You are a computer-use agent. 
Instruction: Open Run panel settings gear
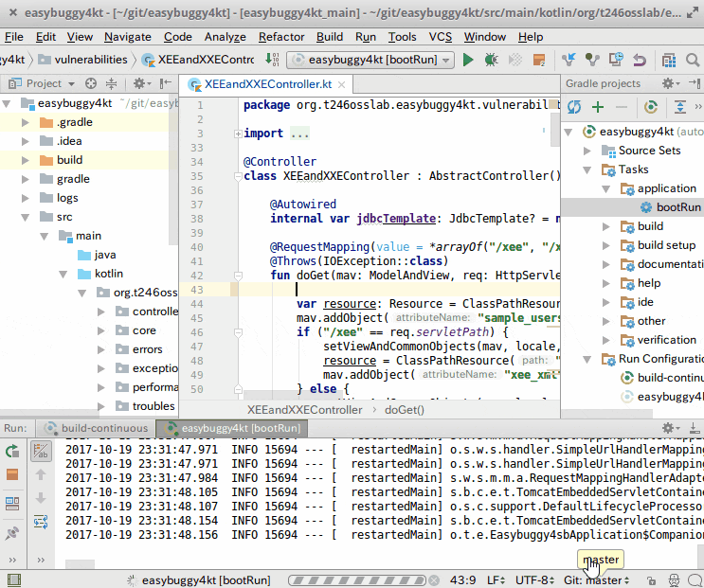671,428
